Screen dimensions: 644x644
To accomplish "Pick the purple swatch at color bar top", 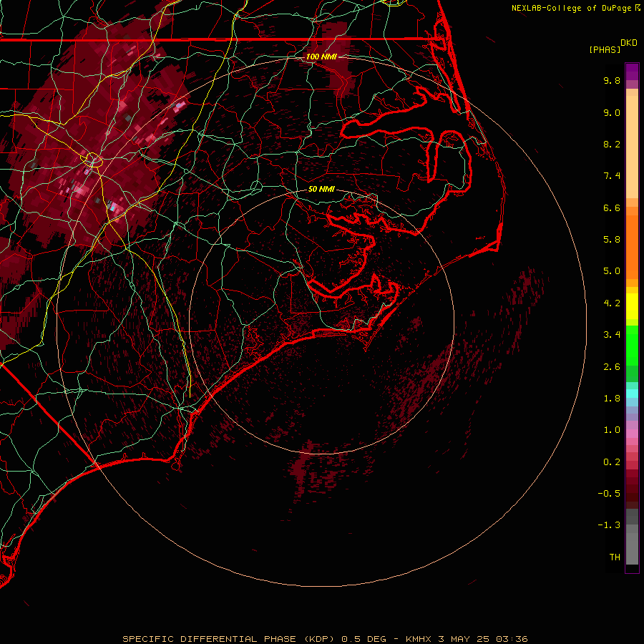I will pos(632,72).
